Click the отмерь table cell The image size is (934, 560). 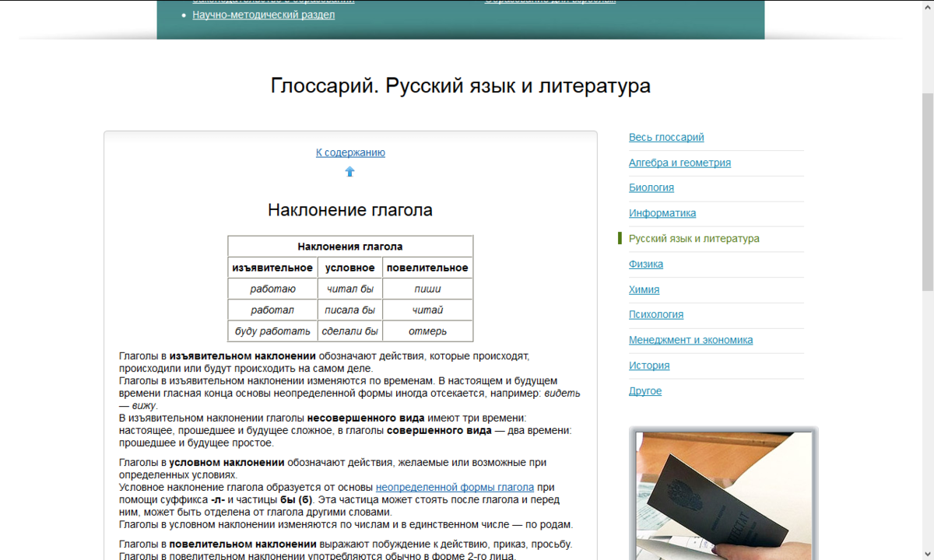427,331
